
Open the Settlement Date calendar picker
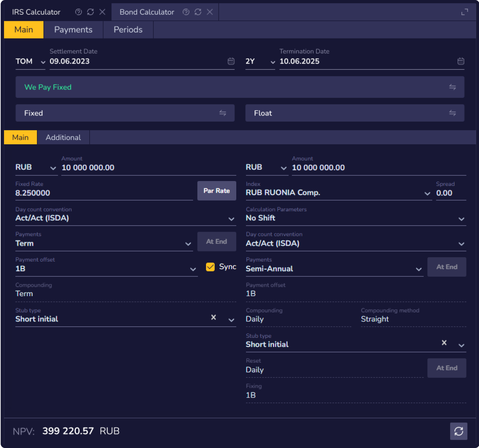pyautogui.click(x=231, y=62)
